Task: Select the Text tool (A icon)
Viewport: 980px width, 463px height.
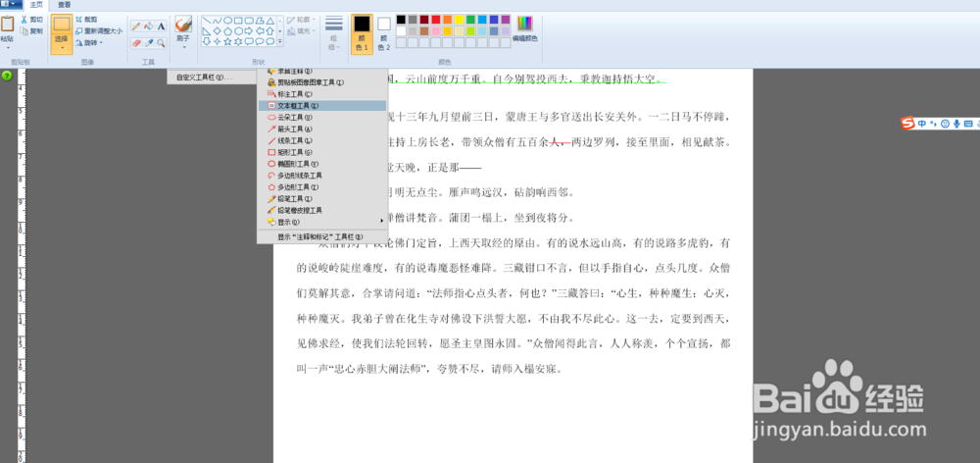Action: click(162, 26)
